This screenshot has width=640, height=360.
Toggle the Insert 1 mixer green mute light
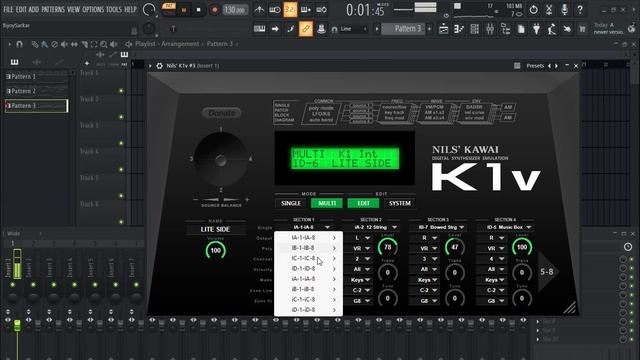(x=13, y=284)
